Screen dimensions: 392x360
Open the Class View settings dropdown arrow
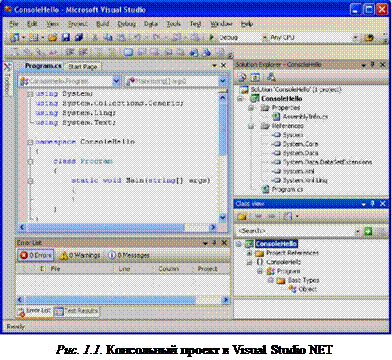tap(297, 216)
